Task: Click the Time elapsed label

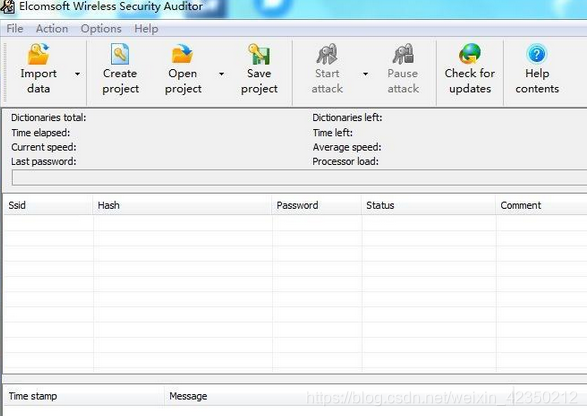Action: [40, 133]
